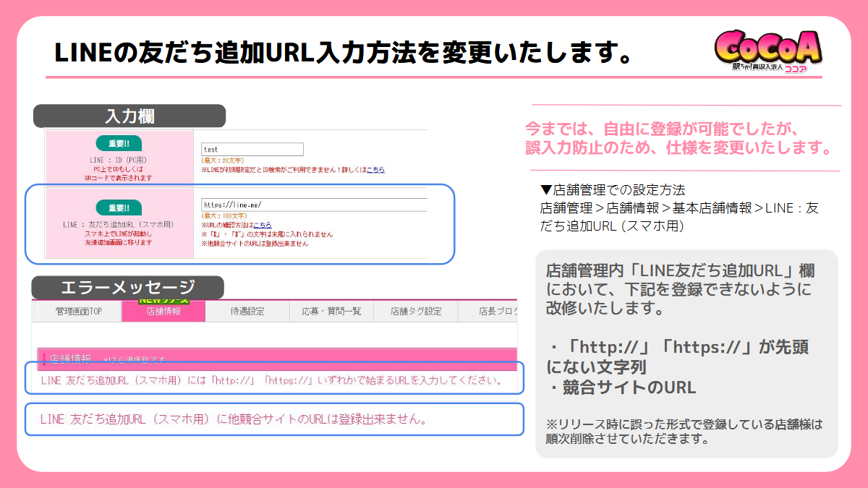Click the green 重要!! badge for LINE ID
Screen dimensions: 868x488
pos(118,143)
